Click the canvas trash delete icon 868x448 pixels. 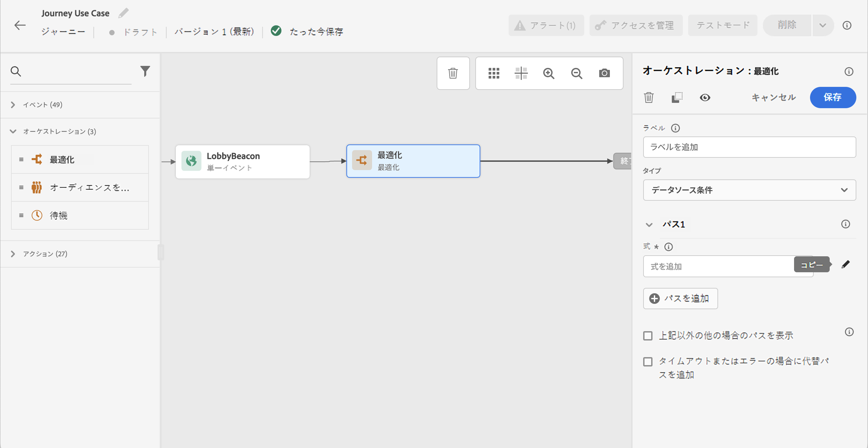point(453,73)
